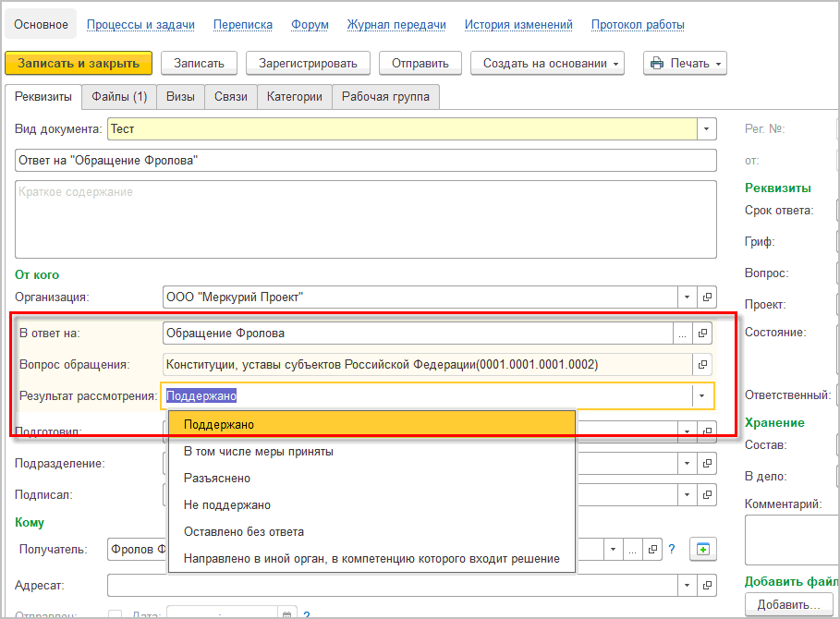Click 'Основное' navigation item
Image resolution: width=840 pixels, height=619 pixels.
coord(42,25)
